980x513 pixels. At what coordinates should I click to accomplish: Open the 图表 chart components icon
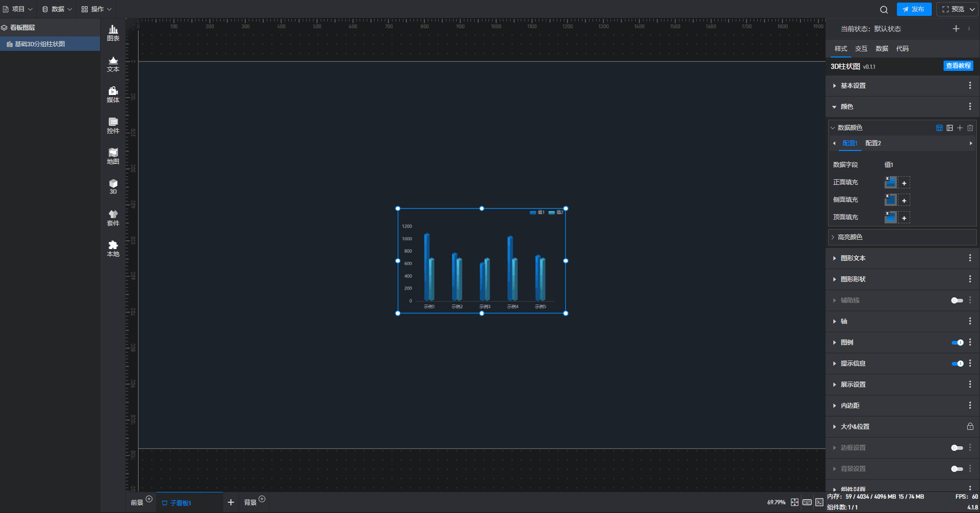[x=113, y=33]
